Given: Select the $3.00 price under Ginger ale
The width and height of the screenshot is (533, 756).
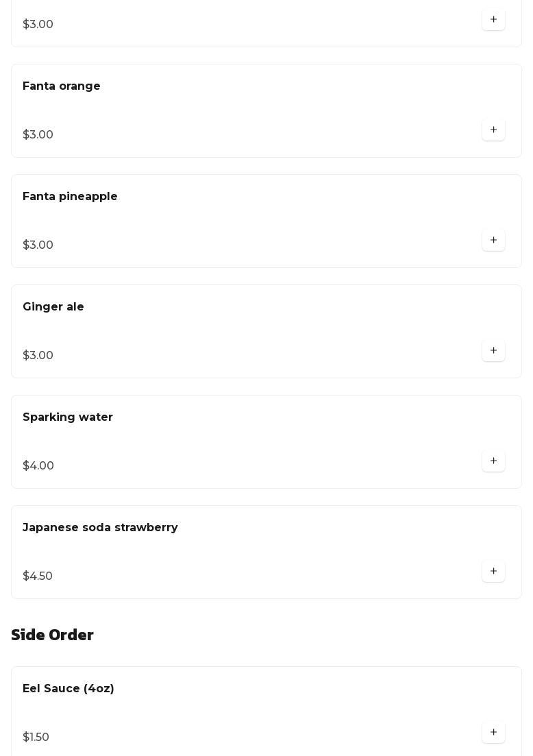Looking at the screenshot, I should [x=38, y=356].
